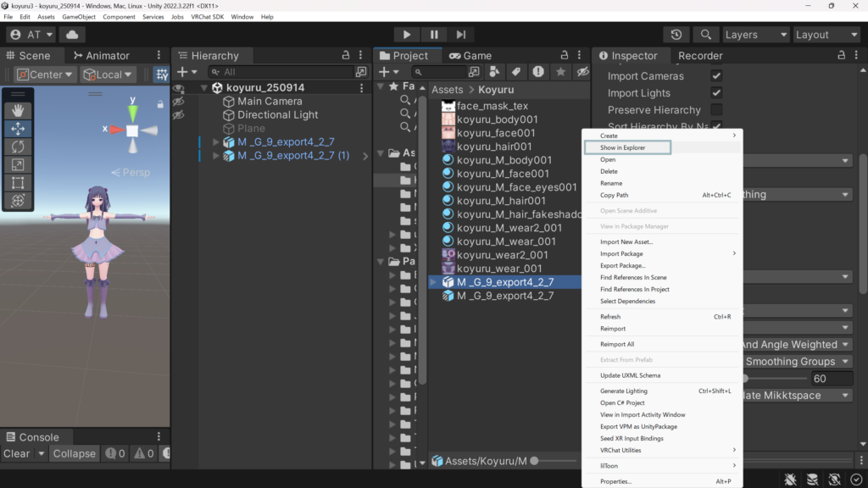Switch to the Recorder tab
The width and height of the screenshot is (868, 488).
(x=700, y=55)
